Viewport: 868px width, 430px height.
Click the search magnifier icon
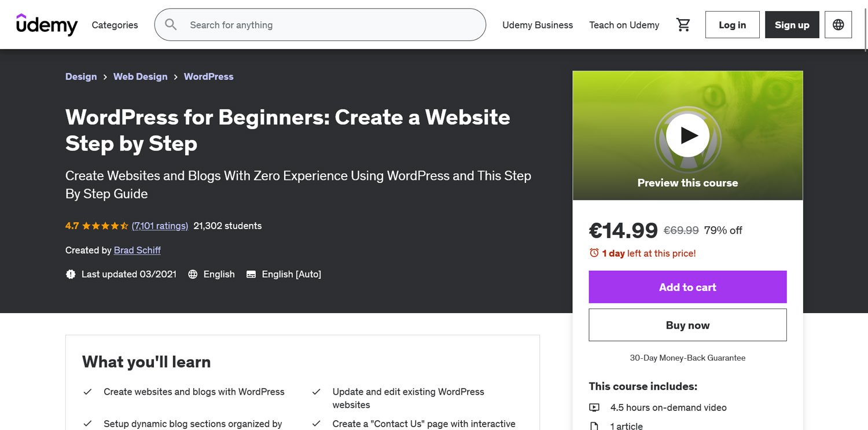click(x=171, y=24)
